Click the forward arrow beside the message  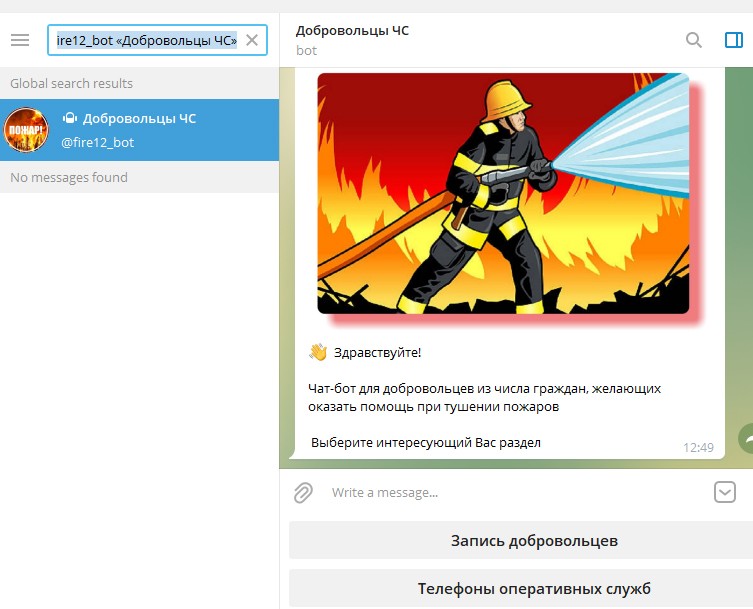745,438
